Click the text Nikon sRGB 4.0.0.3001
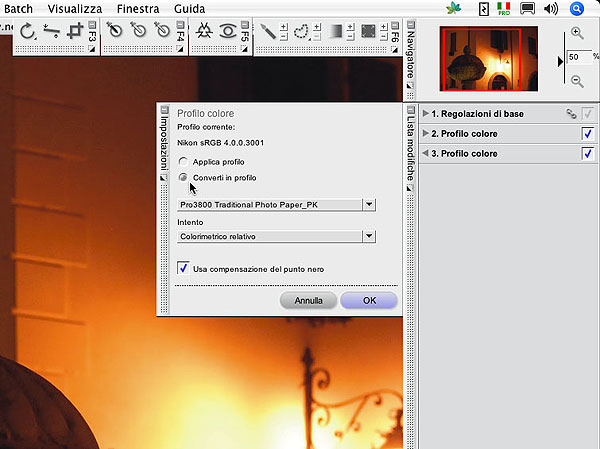This screenshot has width=600, height=449. tap(220, 143)
